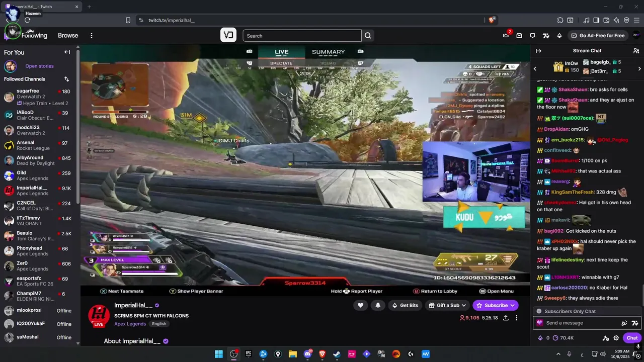Screen dimensions: 644x362
Task: Share the stream via upload icon
Action: [x=506, y=318]
